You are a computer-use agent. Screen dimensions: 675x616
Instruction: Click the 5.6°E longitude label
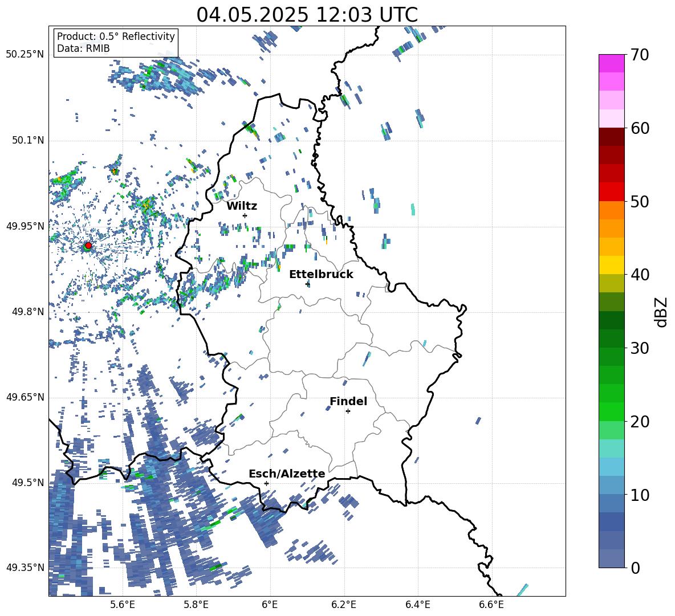click(123, 605)
